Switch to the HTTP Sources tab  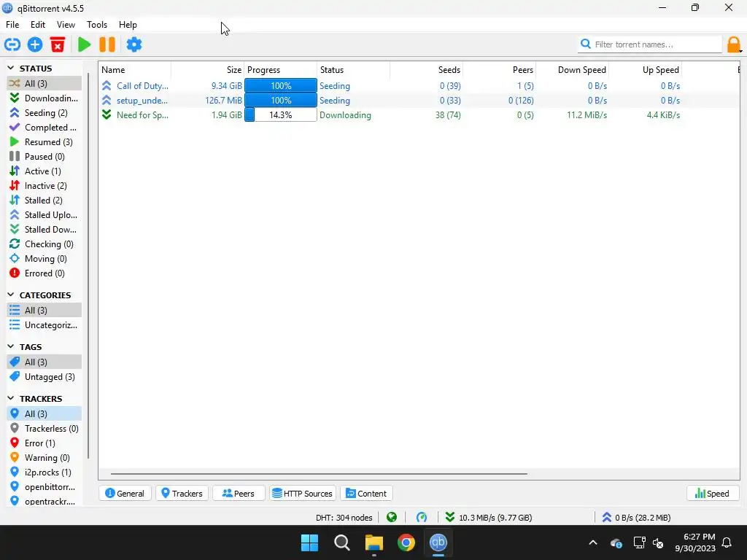click(x=303, y=494)
